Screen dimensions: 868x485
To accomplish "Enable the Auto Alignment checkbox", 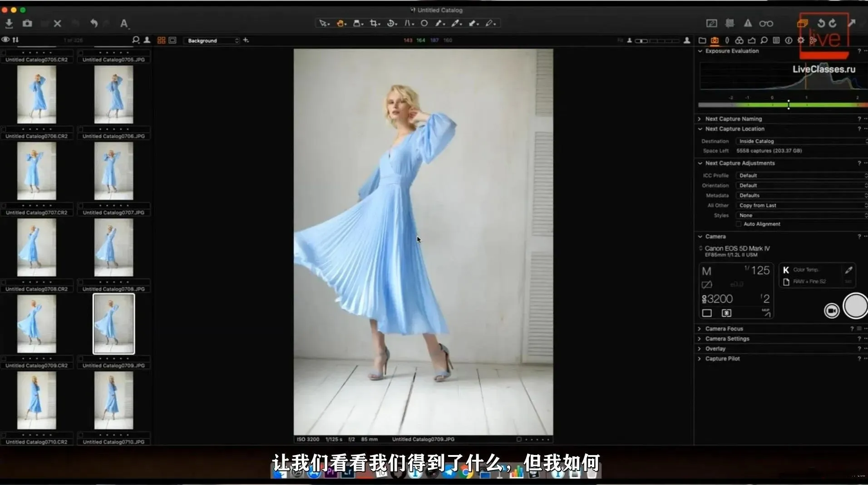I will pyautogui.click(x=739, y=224).
